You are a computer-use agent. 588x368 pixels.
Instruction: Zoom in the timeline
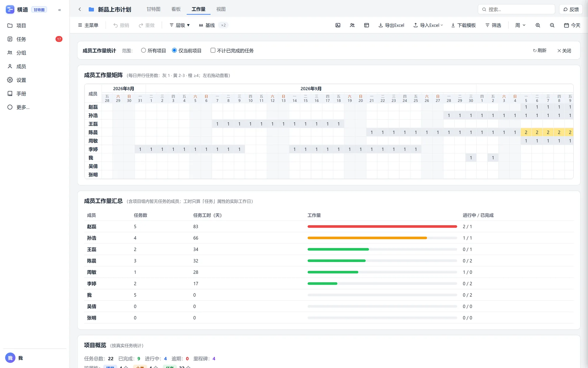click(x=538, y=25)
